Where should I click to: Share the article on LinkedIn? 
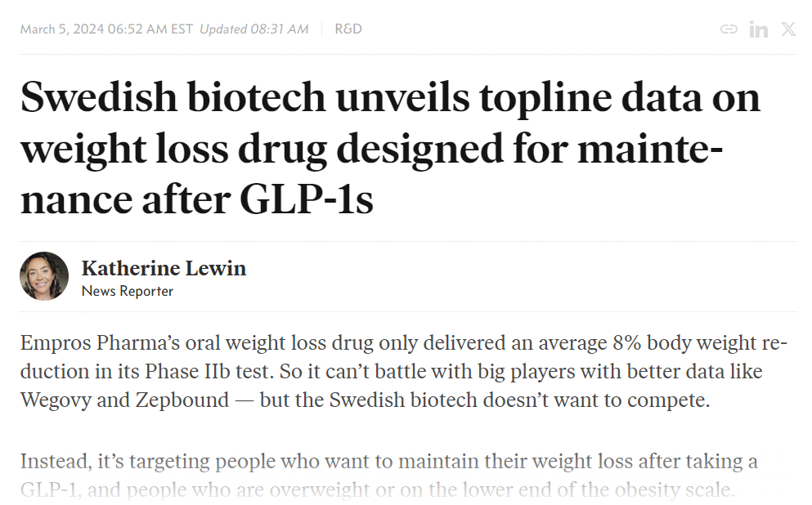759,29
